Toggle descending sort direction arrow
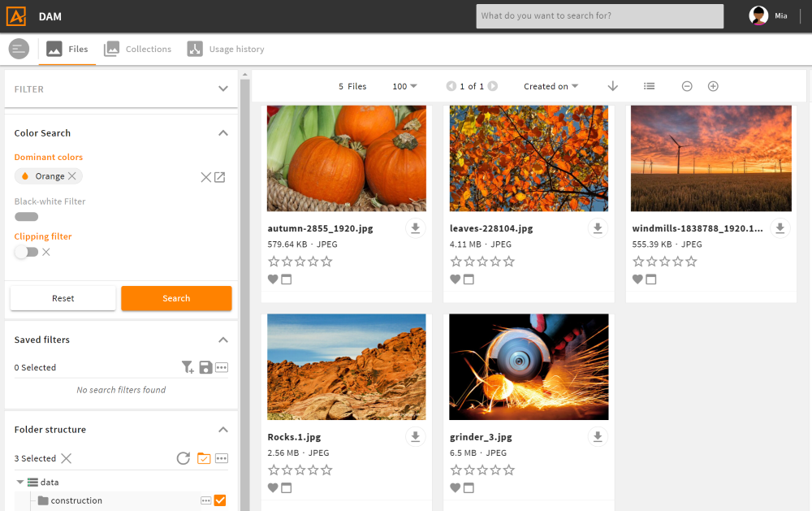Image resolution: width=812 pixels, height=511 pixels. 612,86
